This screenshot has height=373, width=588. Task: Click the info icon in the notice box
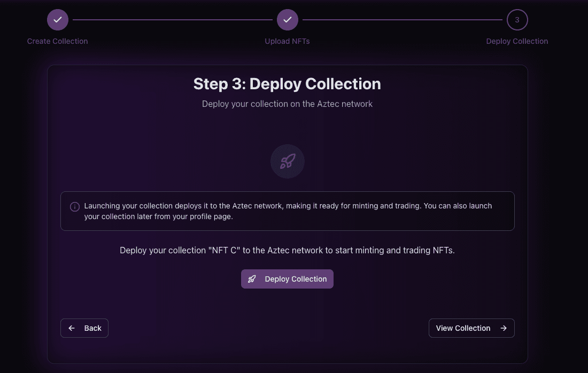coord(74,206)
